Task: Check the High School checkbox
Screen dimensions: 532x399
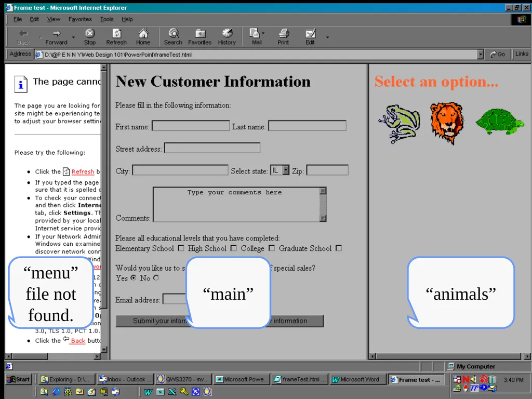Action: (x=233, y=248)
